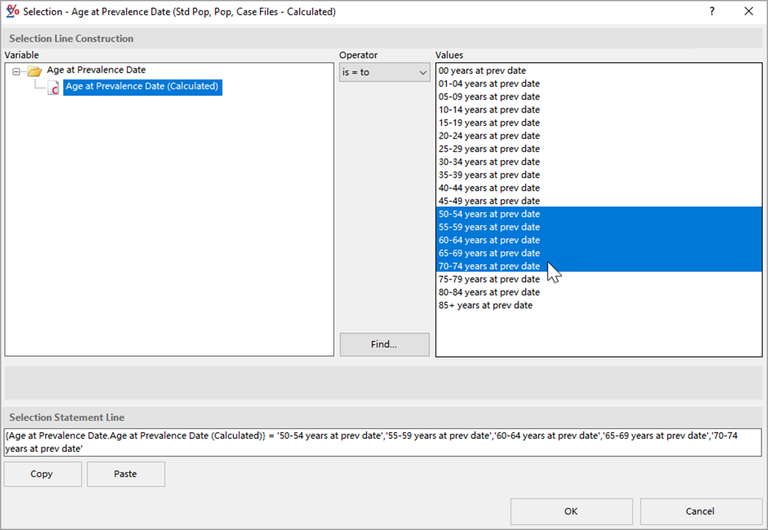Open the Operator dropdown list
Viewport: 768px width, 530px height.
tap(384, 72)
